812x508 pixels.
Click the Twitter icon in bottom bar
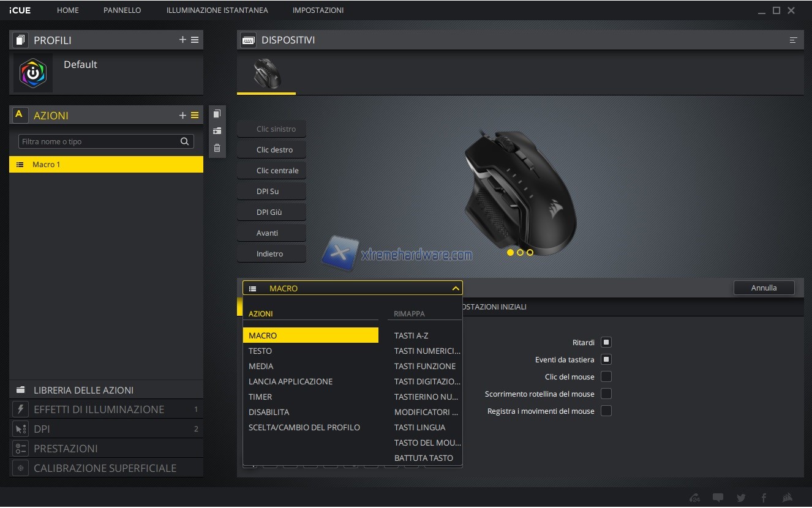[x=741, y=498]
